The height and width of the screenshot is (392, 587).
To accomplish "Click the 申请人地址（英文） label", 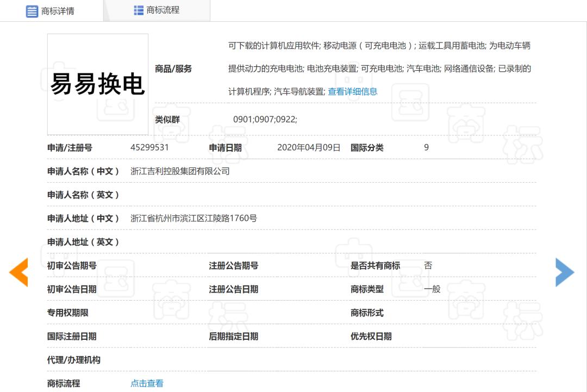I will (83, 242).
